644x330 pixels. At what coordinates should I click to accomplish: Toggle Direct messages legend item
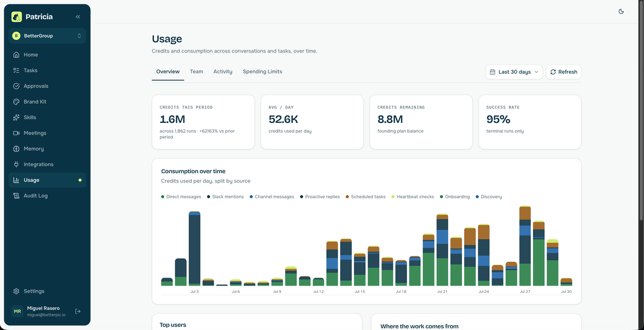click(181, 197)
